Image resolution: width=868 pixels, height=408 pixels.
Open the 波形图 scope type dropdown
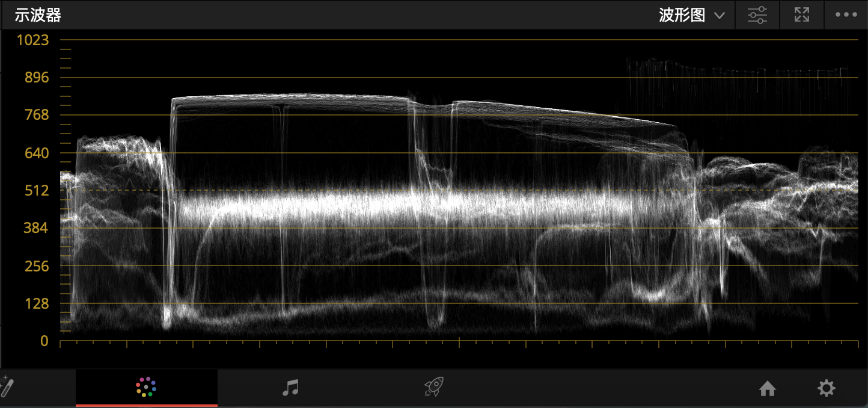point(682,16)
